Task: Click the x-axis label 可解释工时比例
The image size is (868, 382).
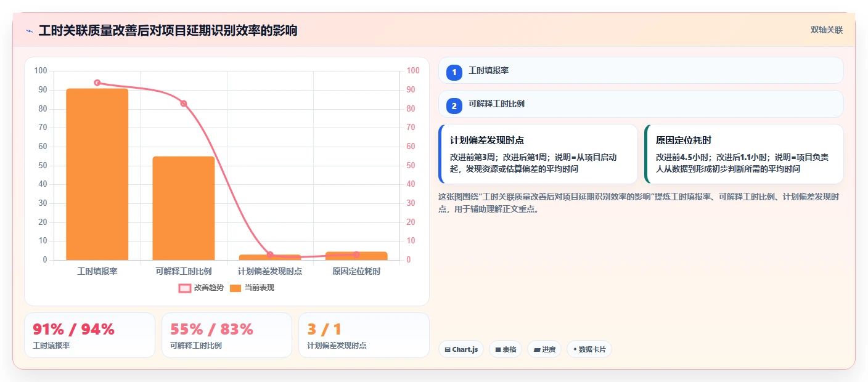Action: pos(184,271)
